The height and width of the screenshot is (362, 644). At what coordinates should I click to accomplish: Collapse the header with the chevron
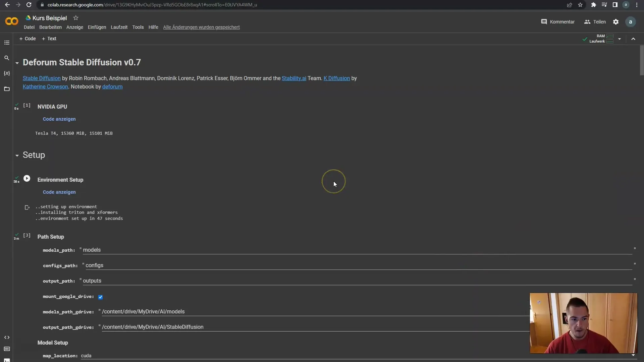pos(633,39)
